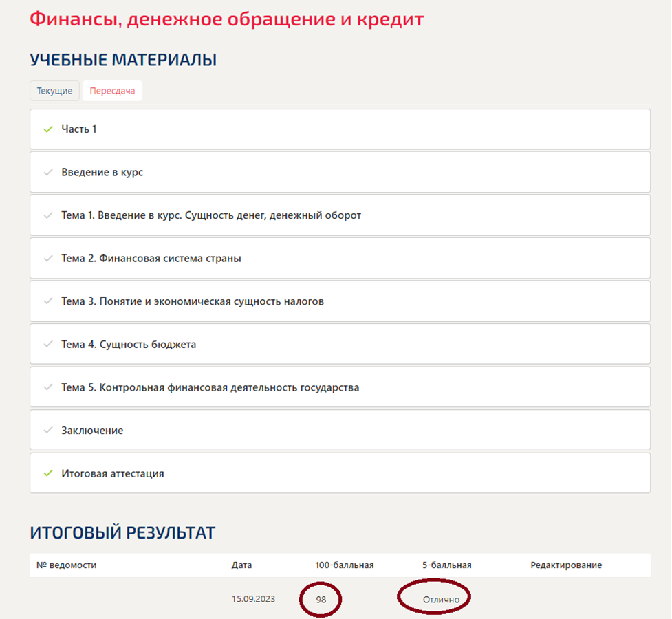
Task: Click the checkmark icon beside Тема 1
Action: point(48,215)
